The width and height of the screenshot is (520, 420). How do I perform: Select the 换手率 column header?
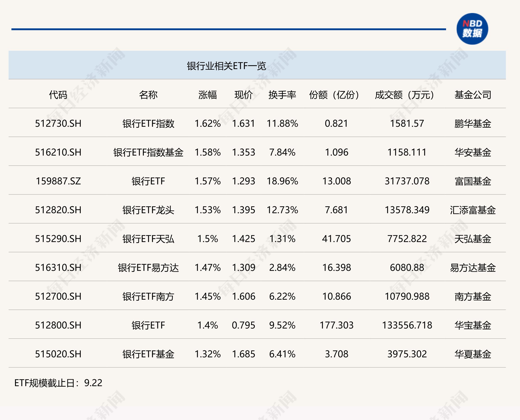pyautogui.click(x=282, y=95)
